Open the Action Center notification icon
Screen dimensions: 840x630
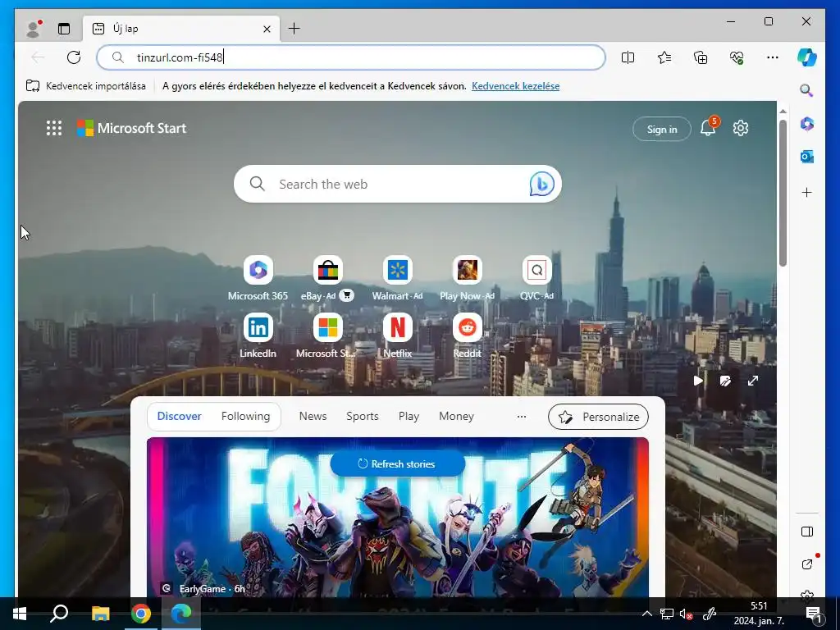click(815, 614)
